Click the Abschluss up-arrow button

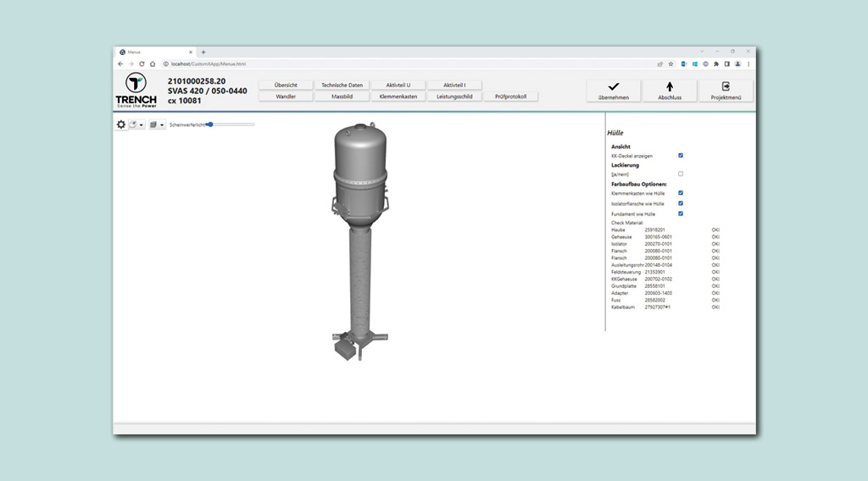(669, 91)
